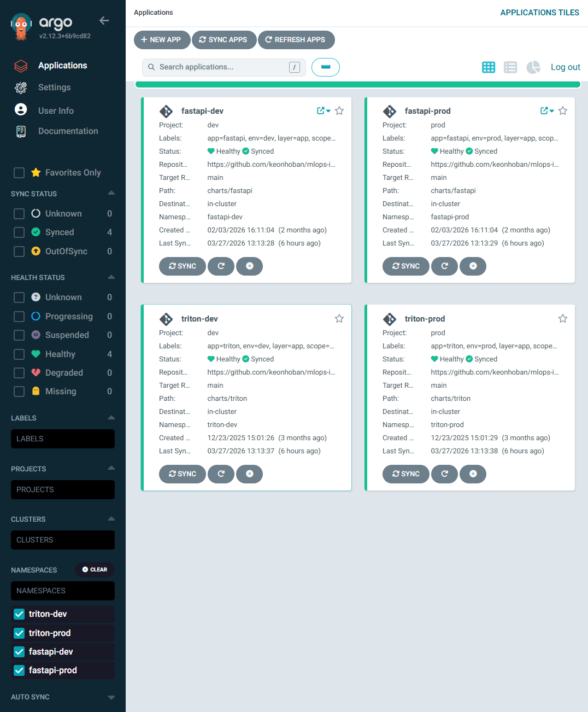
Task: Open the grid tiles view icon
Action: tap(488, 67)
